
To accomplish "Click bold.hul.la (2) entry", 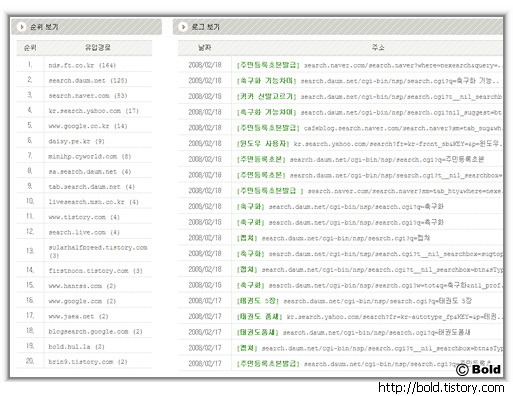I will [76, 347].
